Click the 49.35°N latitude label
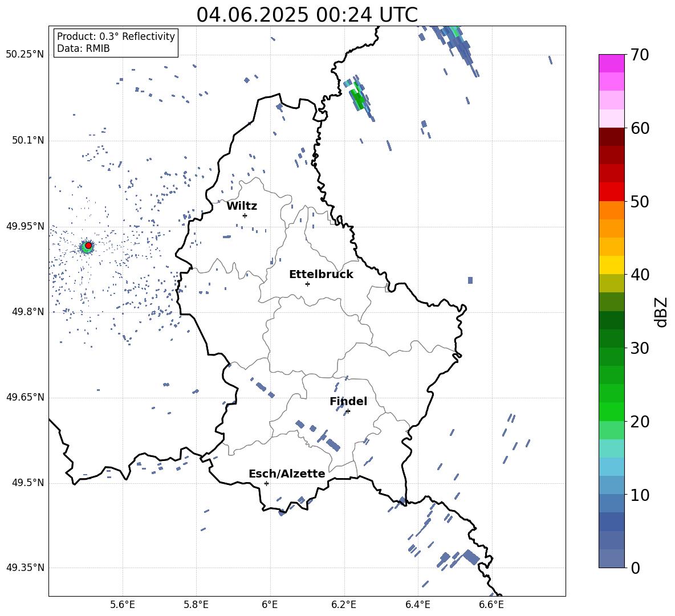 [25, 568]
